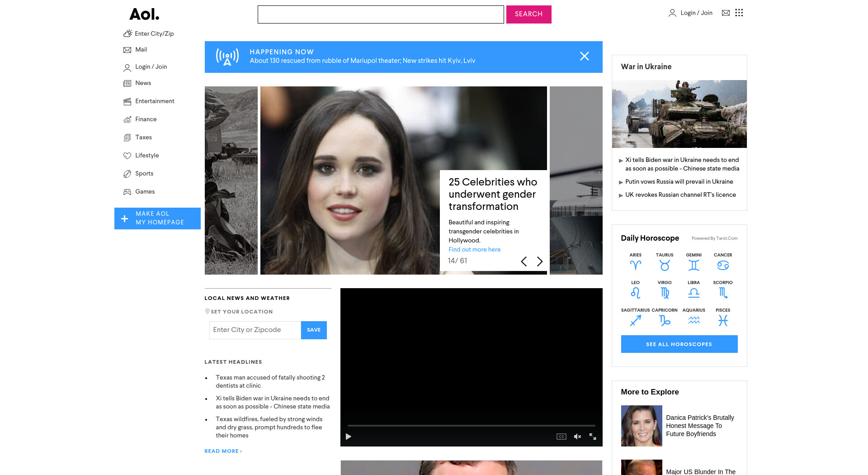Open the Sagittarius horoscope icon
Image resolution: width=868 pixels, height=475 pixels.
(636, 321)
